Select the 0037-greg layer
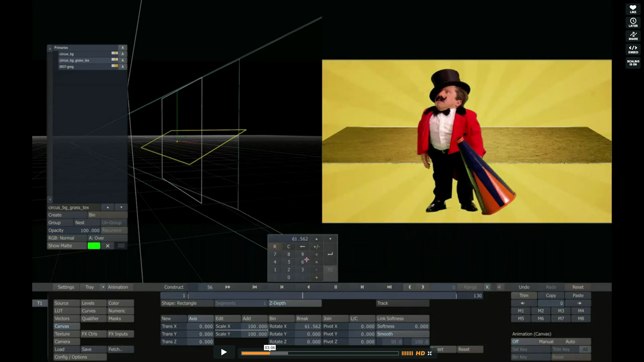This screenshot has width=644, height=362. coord(89,67)
